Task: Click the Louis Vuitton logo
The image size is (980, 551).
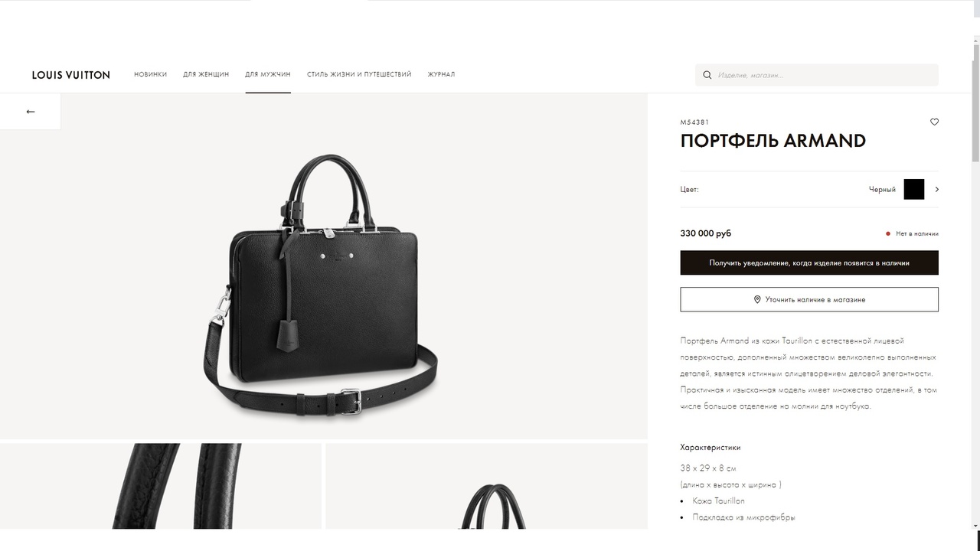Action: (71, 75)
